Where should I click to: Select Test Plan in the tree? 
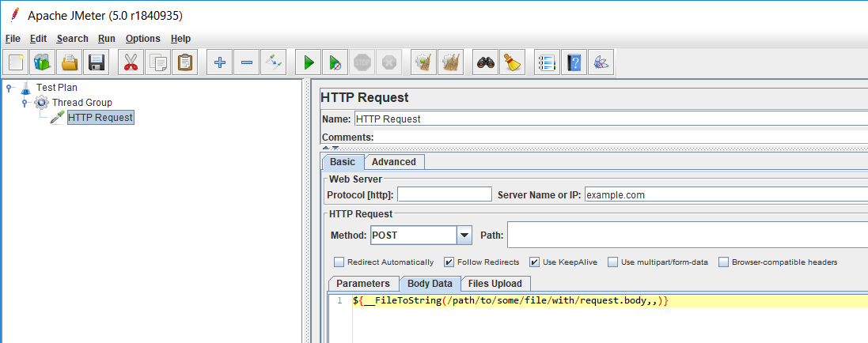56,88
